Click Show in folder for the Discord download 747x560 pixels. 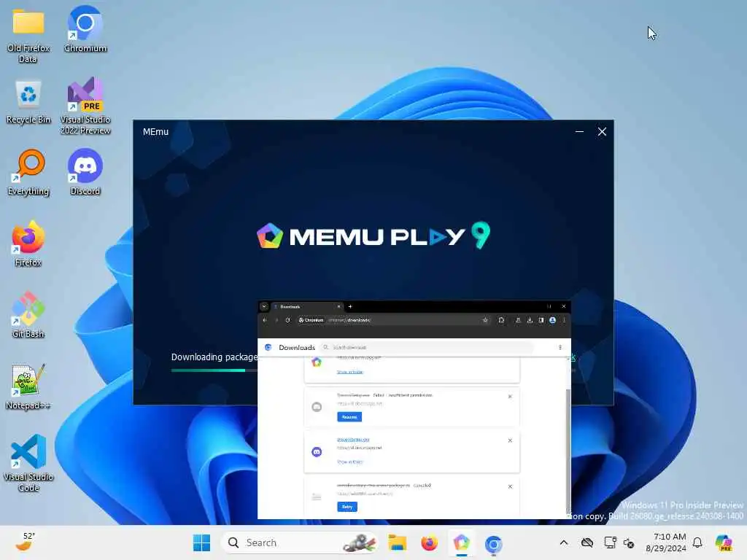pyautogui.click(x=350, y=462)
